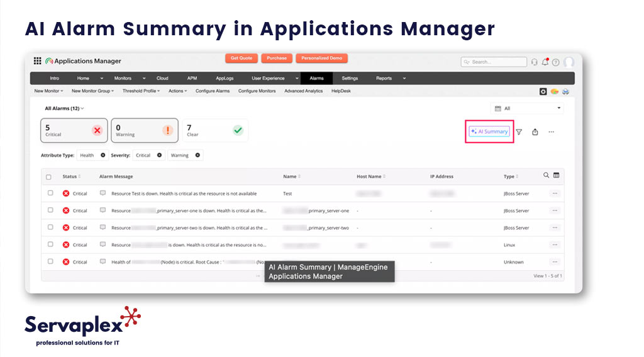Expand the New Monitor Group menu
The image size is (644, 357).
[92, 91]
